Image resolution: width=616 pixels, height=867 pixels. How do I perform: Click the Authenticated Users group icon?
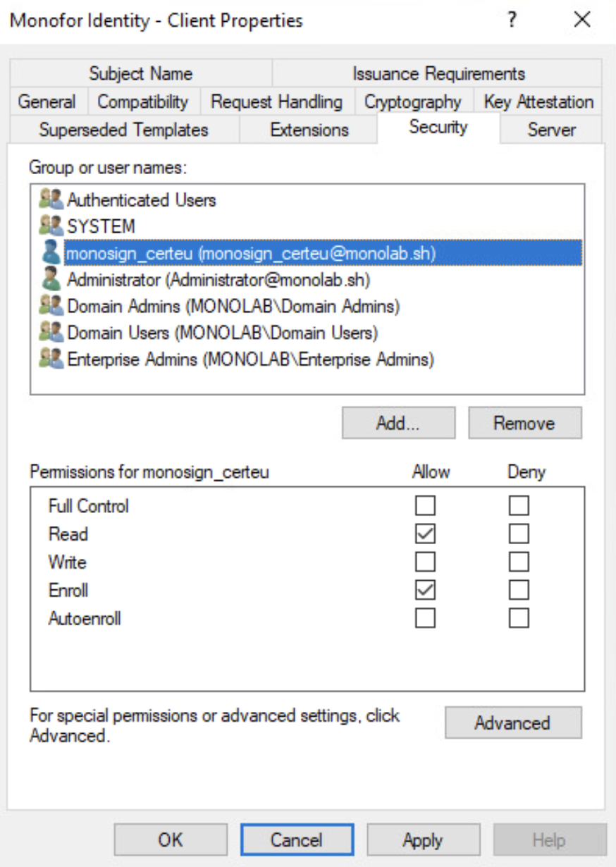(51, 199)
